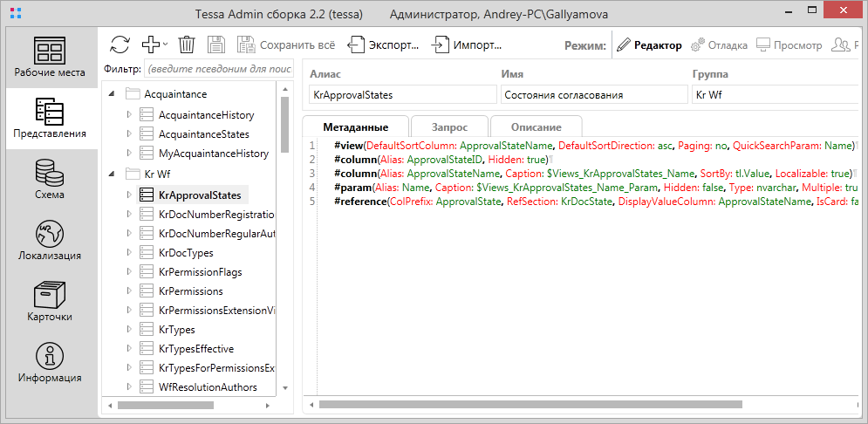Click the Экспорт export button
Viewport: 868px width, 424px height.
[384, 44]
